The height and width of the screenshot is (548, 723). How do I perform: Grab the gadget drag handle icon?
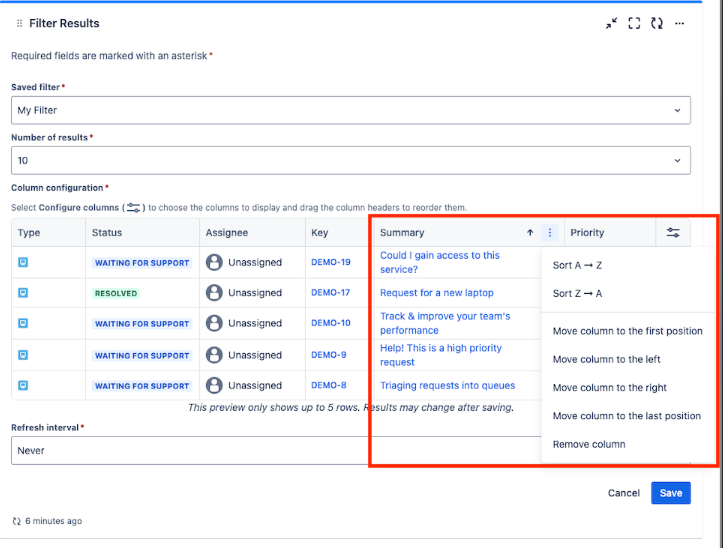coord(19,24)
